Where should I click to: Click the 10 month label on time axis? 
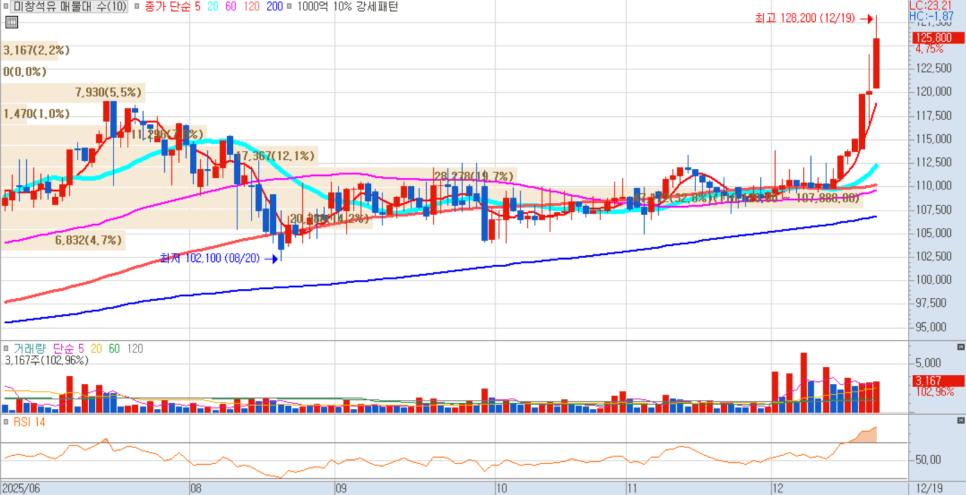tap(501, 488)
